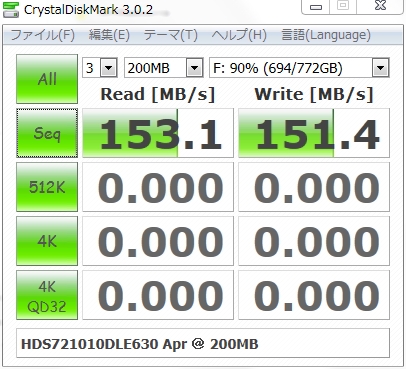Click the Read [MB/s] column header

tap(158, 94)
